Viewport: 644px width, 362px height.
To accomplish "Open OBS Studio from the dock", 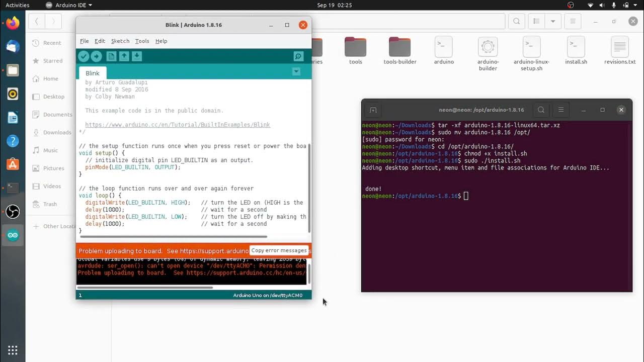I will [x=13, y=212].
